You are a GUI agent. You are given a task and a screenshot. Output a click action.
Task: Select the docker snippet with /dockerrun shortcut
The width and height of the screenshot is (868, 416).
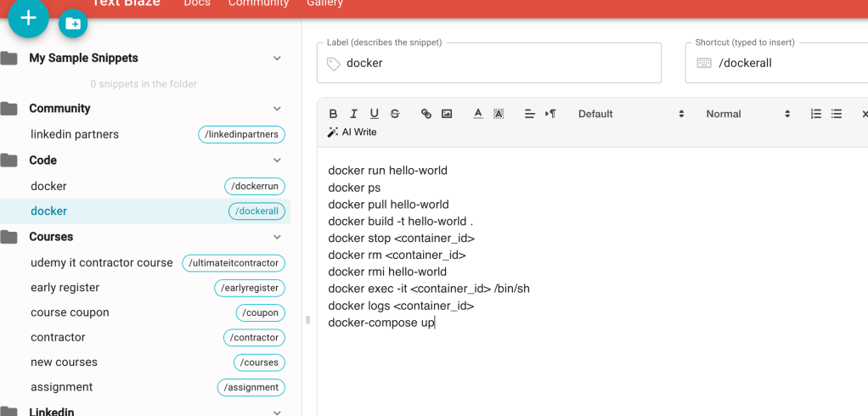tap(145, 187)
